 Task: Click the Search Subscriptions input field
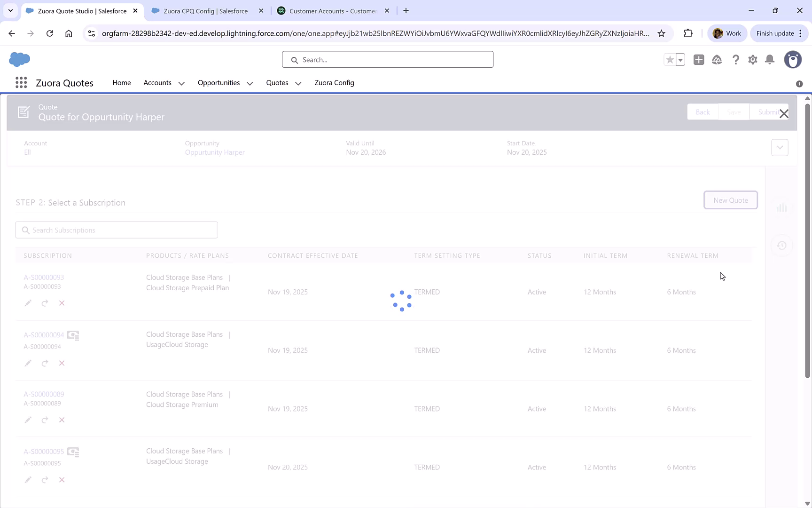(116, 230)
